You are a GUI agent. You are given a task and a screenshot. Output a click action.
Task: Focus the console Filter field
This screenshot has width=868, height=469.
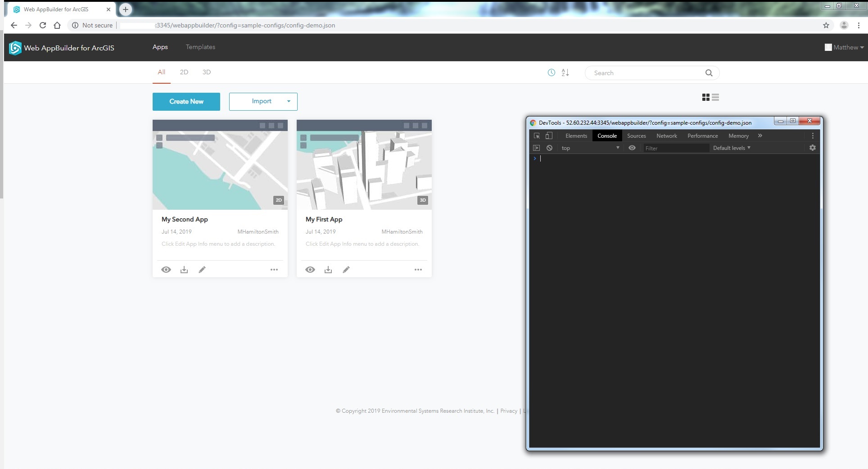(x=676, y=148)
